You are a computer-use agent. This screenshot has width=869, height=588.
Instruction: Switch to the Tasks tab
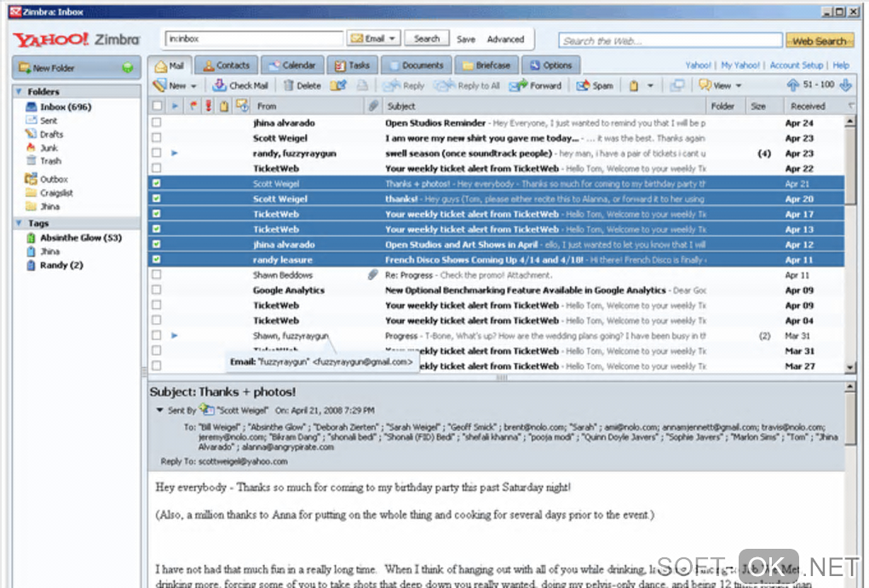pos(352,66)
